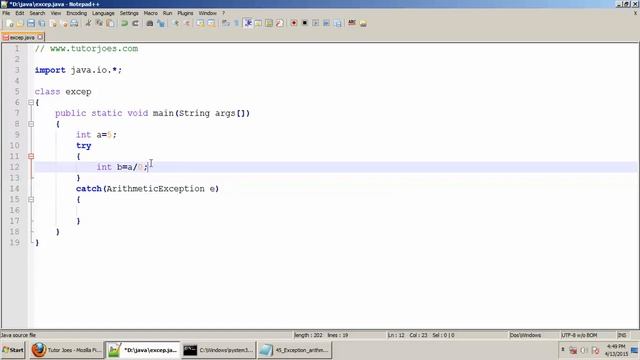640x360 pixels.
Task: Toggle the highlighted indent guide icon
Action: tap(247, 23)
